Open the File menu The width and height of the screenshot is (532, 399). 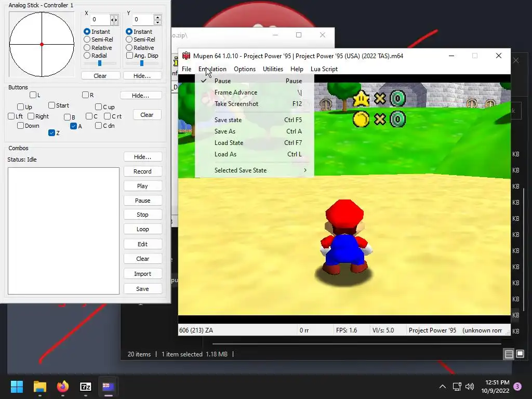point(187,69)
